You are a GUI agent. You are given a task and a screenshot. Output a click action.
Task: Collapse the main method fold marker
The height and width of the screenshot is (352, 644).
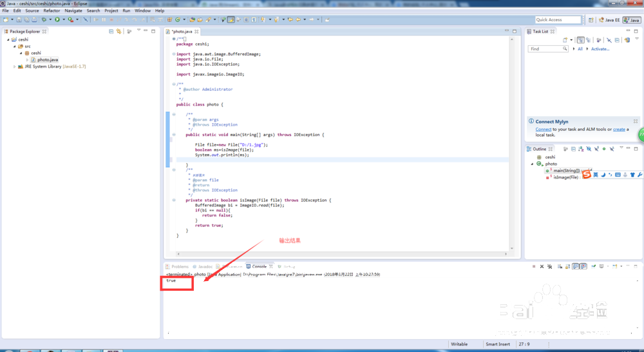click(x=174, y=135)
